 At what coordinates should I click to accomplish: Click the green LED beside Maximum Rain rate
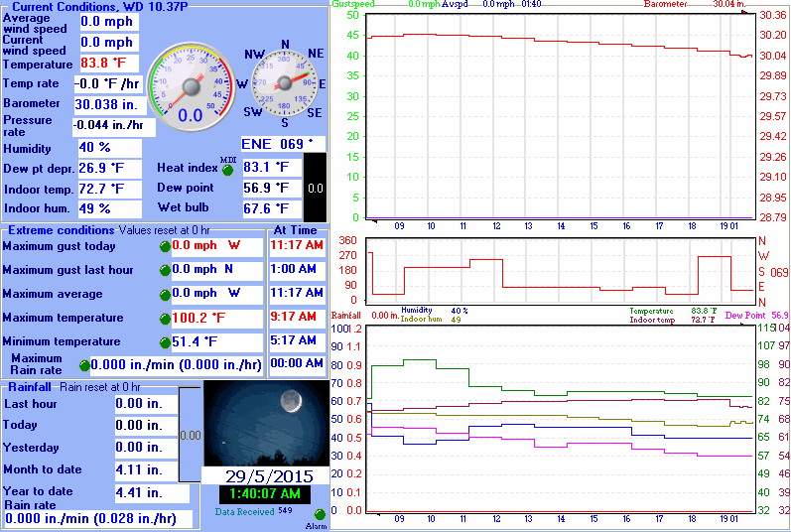pyautogui.click(x=83, y=365)
